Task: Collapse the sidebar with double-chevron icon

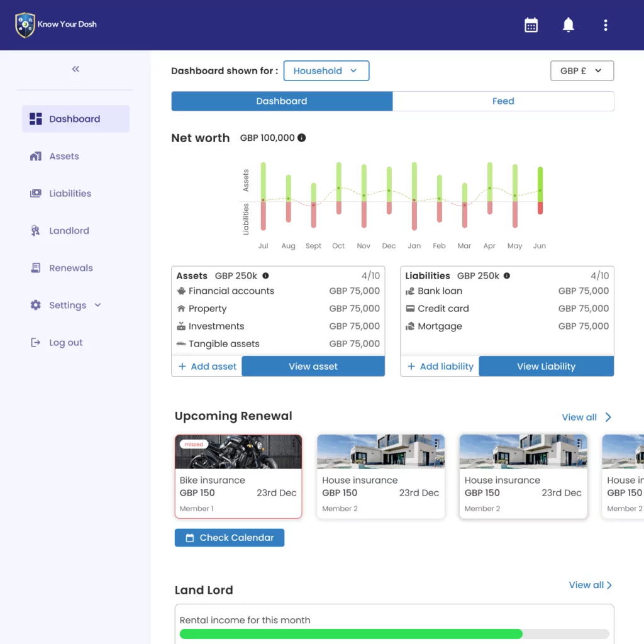Action: (x=75, y=69)
